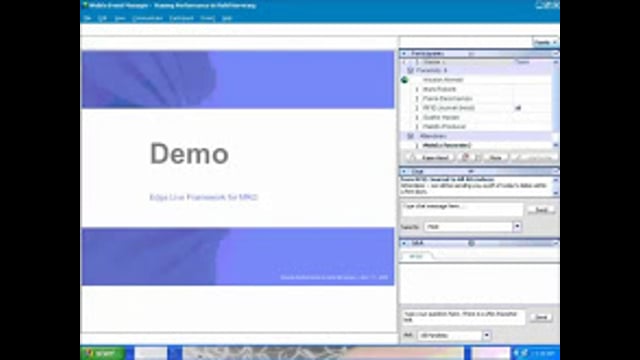Collapse the Q&A panel using its arrow
640x360 pixels.
pos(404,243)
